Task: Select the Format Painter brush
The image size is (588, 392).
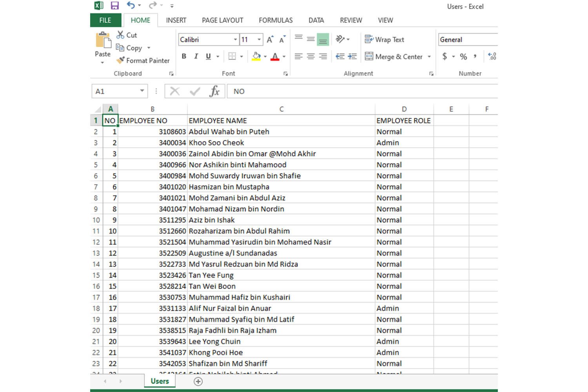Action: [x=143, y=60]
